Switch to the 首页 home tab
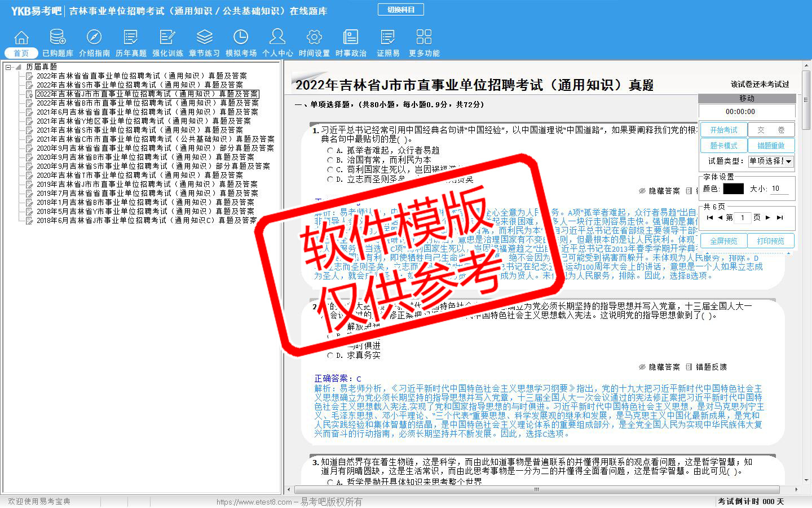The image size is (812, 508). pyautogui.click(x=21, y=53)
